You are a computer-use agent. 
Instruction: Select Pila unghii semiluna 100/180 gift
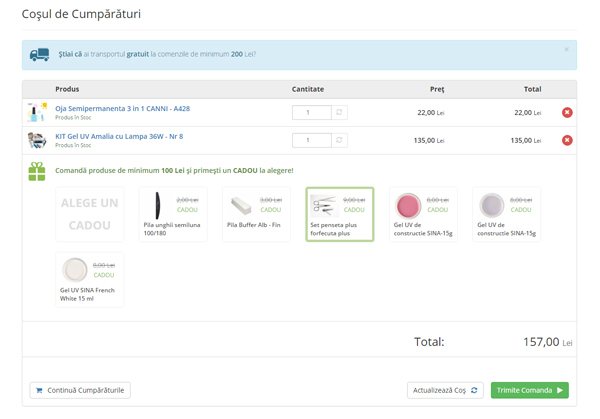173,214
